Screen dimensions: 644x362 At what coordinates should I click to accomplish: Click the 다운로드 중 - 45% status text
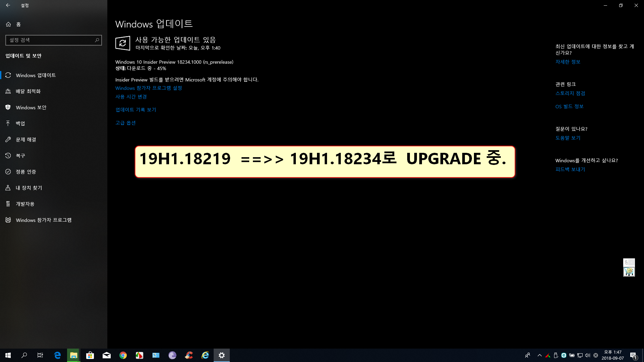[147, 68]
